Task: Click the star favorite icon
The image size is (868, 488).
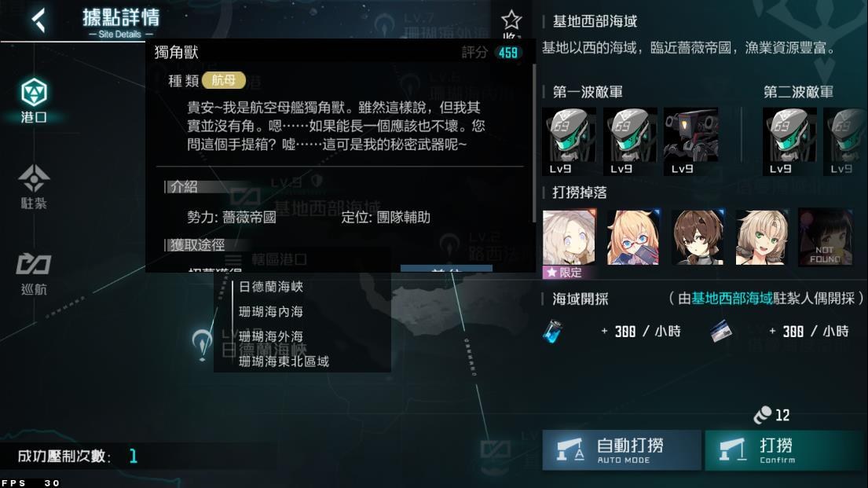Action: pos(511,20)
